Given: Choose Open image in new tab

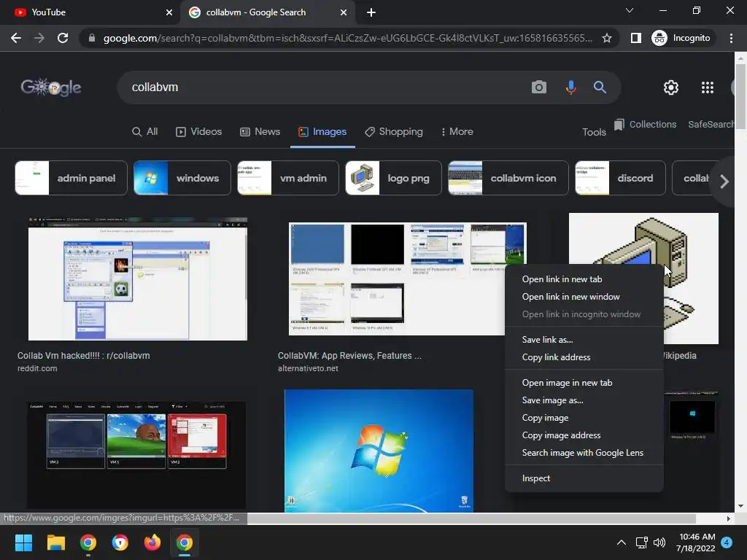Looking at the screenshot, I should pos(584,383).
